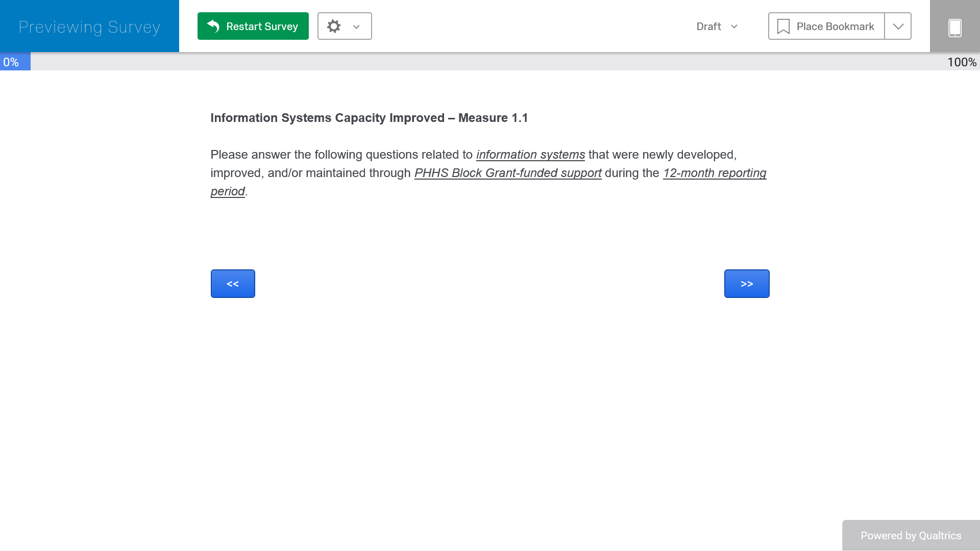980x551 pixels.
Task: Click the bookmark ribbon icon
Action: 783,27
